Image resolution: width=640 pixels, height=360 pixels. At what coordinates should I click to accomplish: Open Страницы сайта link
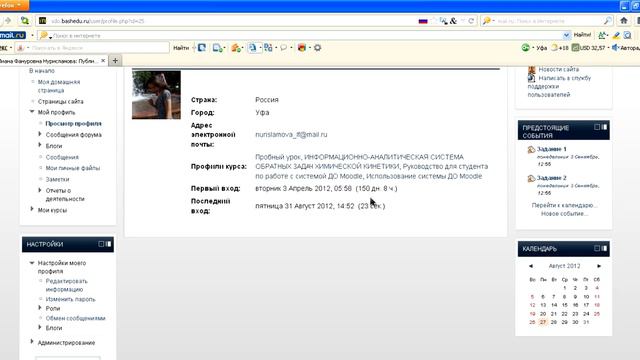[60, 102]
